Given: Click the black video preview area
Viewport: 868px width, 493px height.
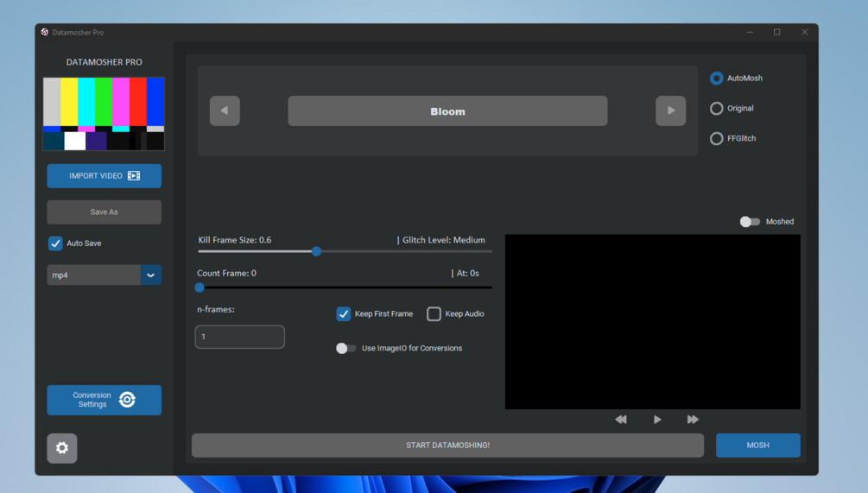Looking at the screenshot, I should pyautogui.click(x=653, y=322).
